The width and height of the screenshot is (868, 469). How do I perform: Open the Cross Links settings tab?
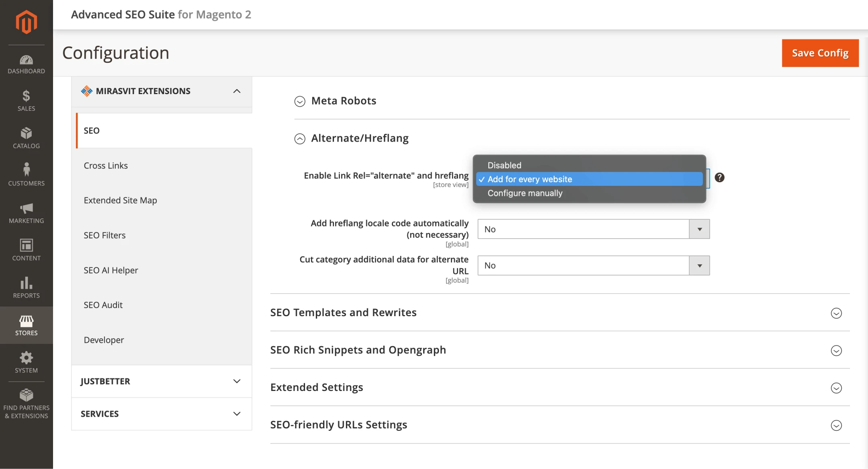click(x=106, y=166)
